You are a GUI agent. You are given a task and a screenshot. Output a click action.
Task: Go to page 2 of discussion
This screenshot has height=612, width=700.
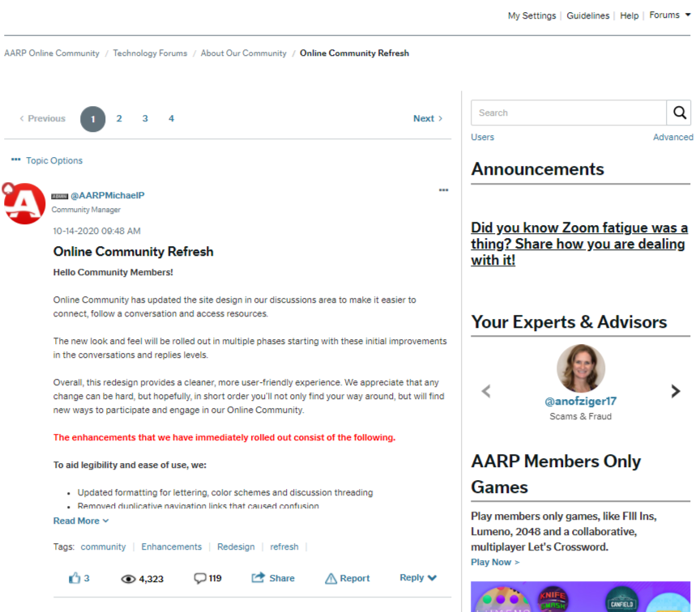[119, 118]
